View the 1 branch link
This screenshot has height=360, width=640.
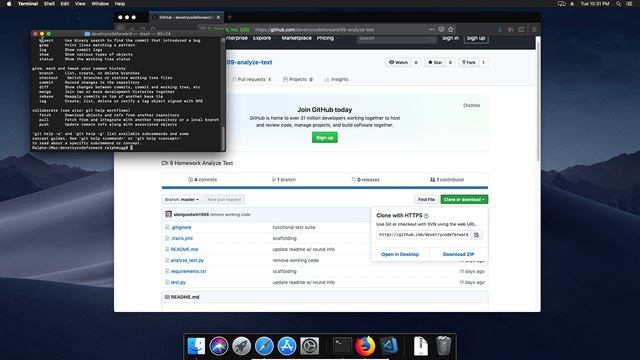click(x=284, y=180)
